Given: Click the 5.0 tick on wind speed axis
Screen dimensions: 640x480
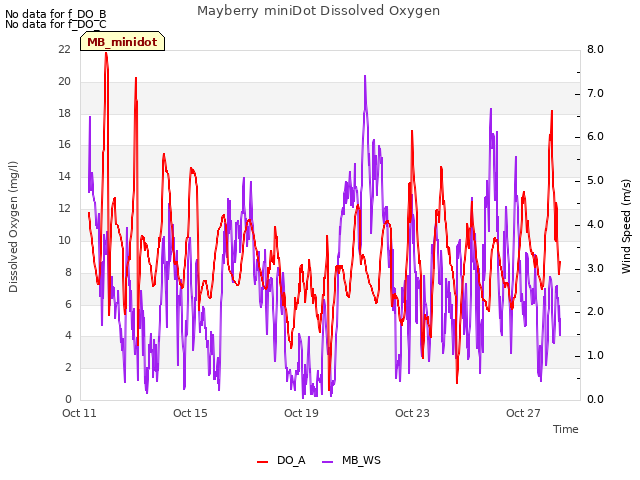Looking at the screenshot, I should (595, 180).
